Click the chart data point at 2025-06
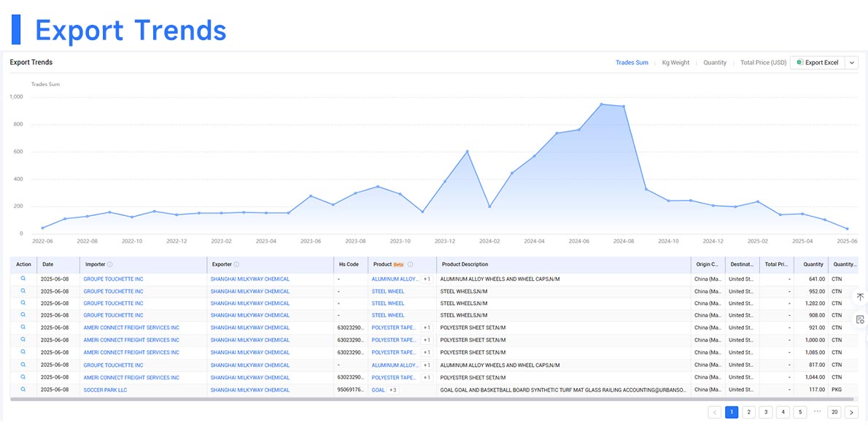The width and height of the screenshot is (868, 426). (847, 229)
